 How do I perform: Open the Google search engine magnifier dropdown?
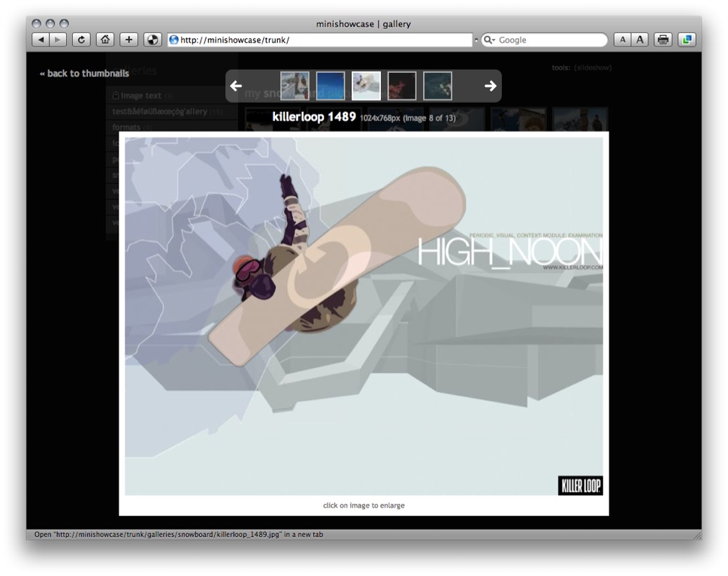(x=489, y=40)
